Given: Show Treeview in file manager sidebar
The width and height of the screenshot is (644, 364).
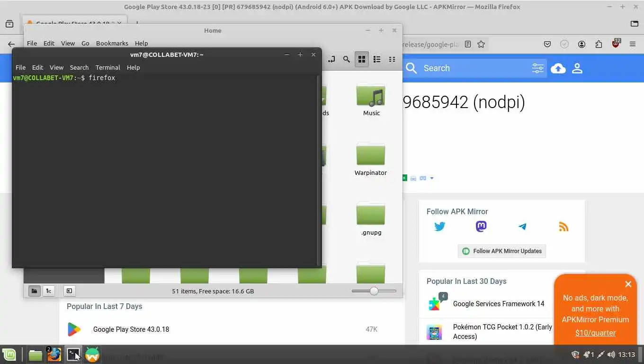Looking at the screenshot, I should tap(49, 291).
